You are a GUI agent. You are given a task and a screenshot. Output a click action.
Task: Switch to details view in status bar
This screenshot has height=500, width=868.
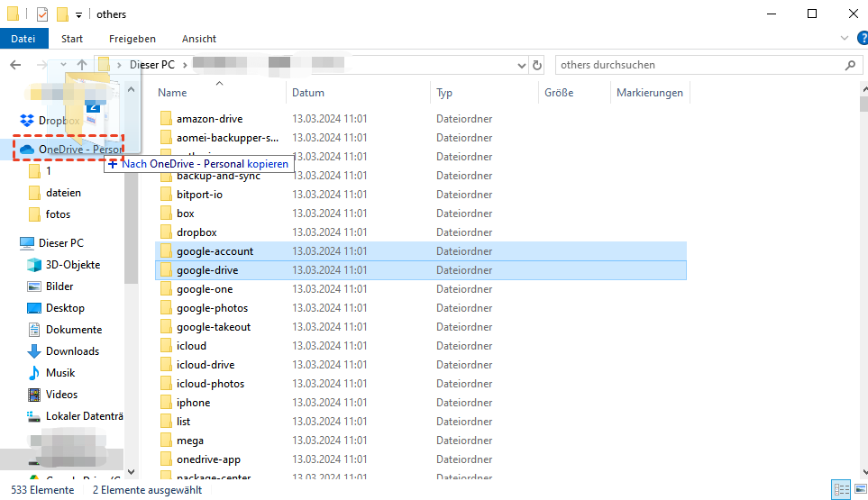pyautogui.click(x=841, y=490)
